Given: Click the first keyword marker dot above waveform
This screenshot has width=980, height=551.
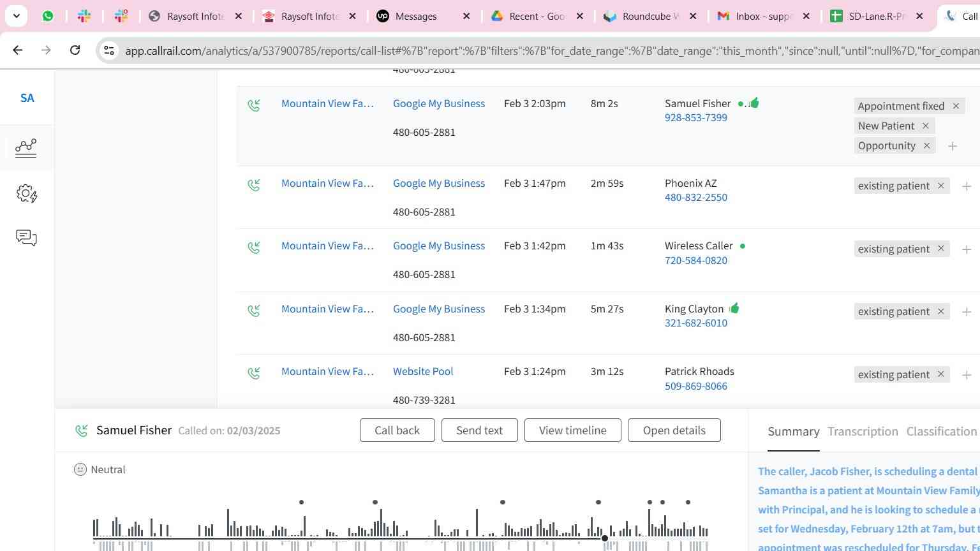Looking at the screenshot, I should (x=301, y=503).
